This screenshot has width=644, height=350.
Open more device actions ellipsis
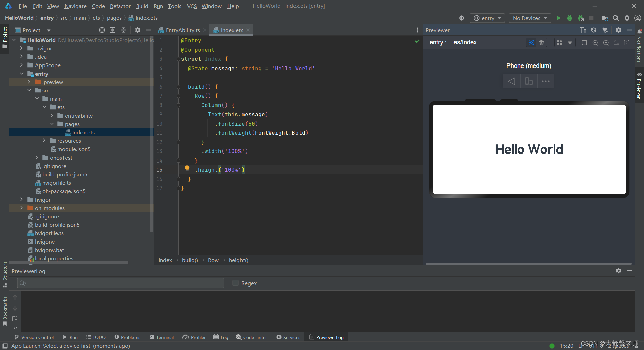click(x=546, y=81)
